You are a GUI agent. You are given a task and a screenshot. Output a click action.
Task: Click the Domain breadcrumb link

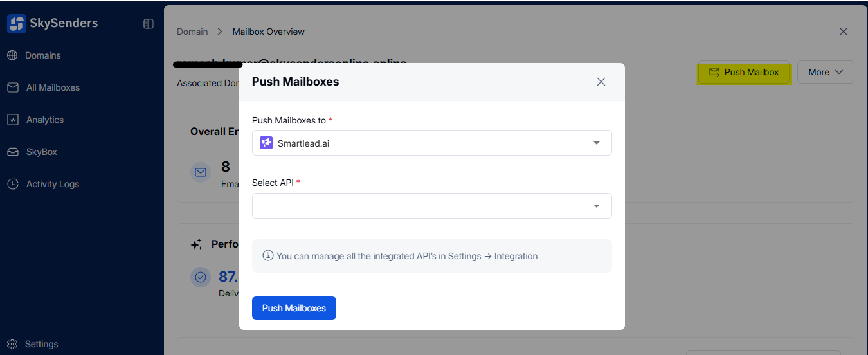192,32
